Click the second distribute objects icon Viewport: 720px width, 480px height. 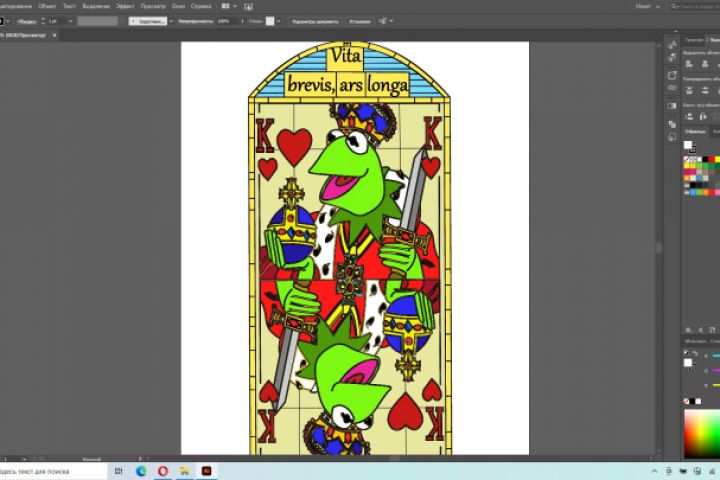705,91
